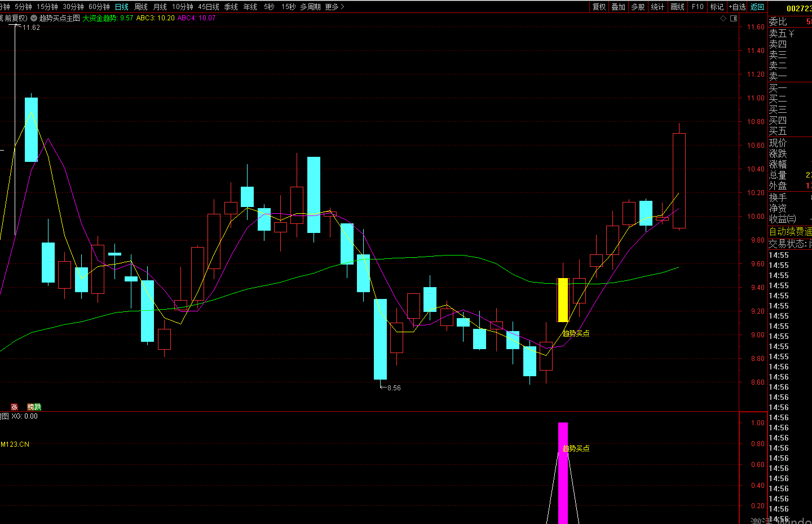Click the F10 company info button
This screenshot has height=524, width=812.
(698, 7)
